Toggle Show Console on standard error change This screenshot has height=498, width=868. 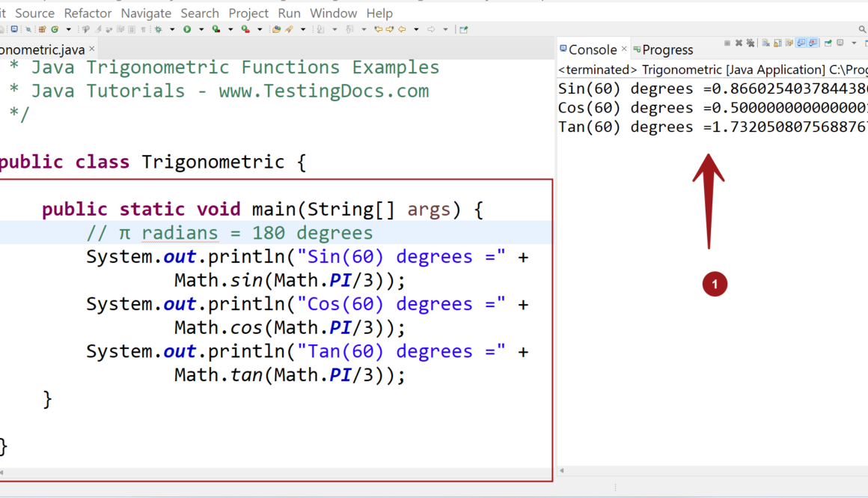click(x=813, y=43)
